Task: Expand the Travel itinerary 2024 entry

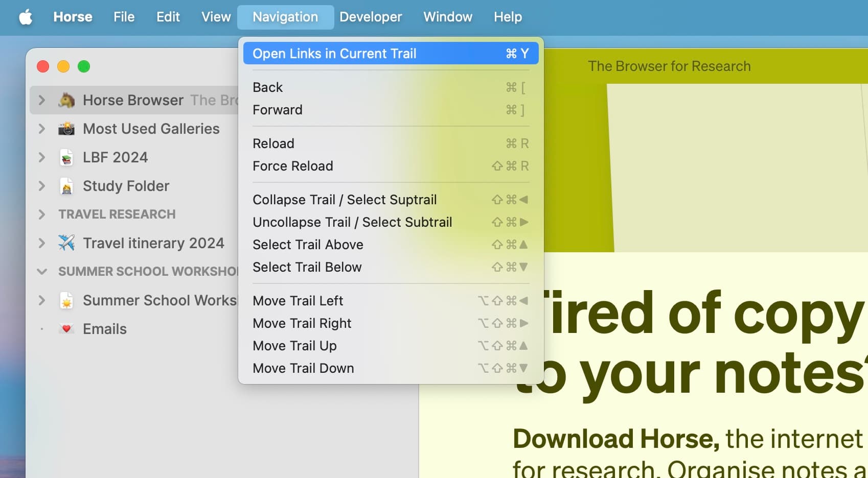Action: click(42, 243)
